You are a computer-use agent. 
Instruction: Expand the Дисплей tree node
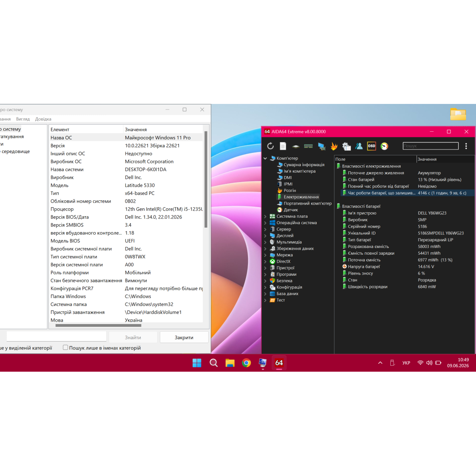265,236
